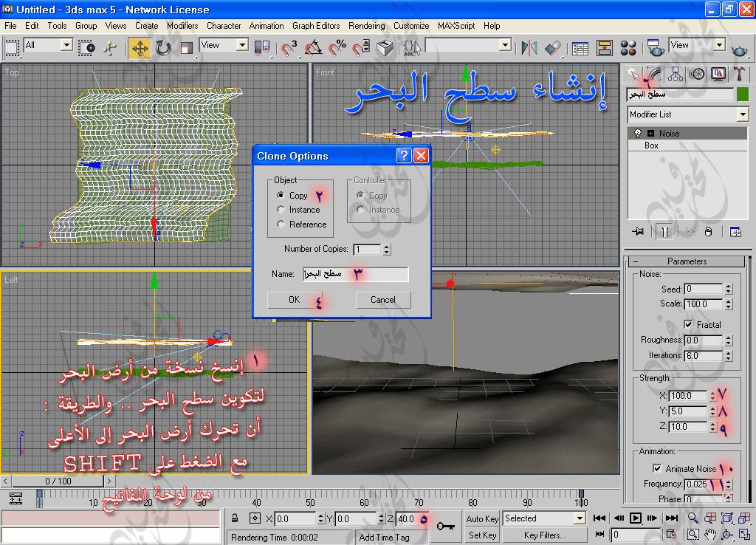756x545 pixels.
Task: Open the Material Editor spheres icon
Action: click(x=628, y=47)
